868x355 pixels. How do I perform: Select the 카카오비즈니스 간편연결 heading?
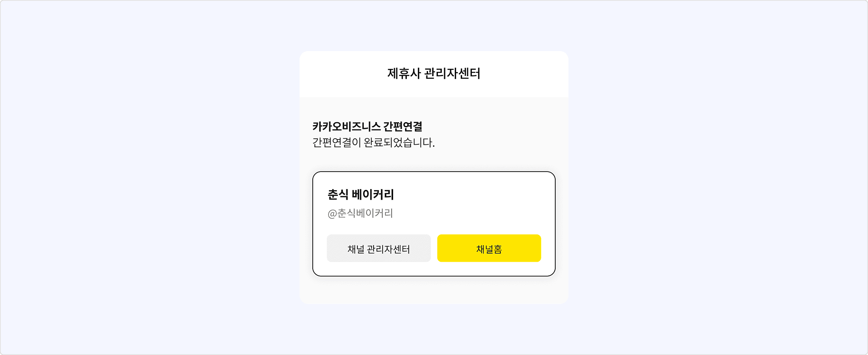(367, 126)
